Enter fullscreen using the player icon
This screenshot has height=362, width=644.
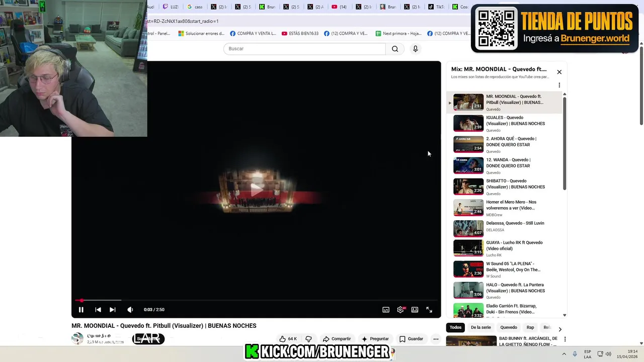[x=429, y=310]
